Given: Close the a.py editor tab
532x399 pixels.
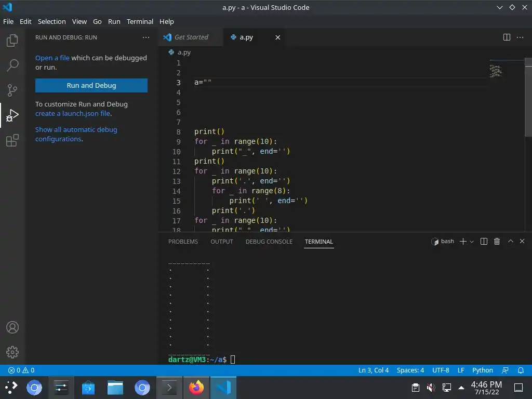Looking at the screenshot, I should point(278,37).
